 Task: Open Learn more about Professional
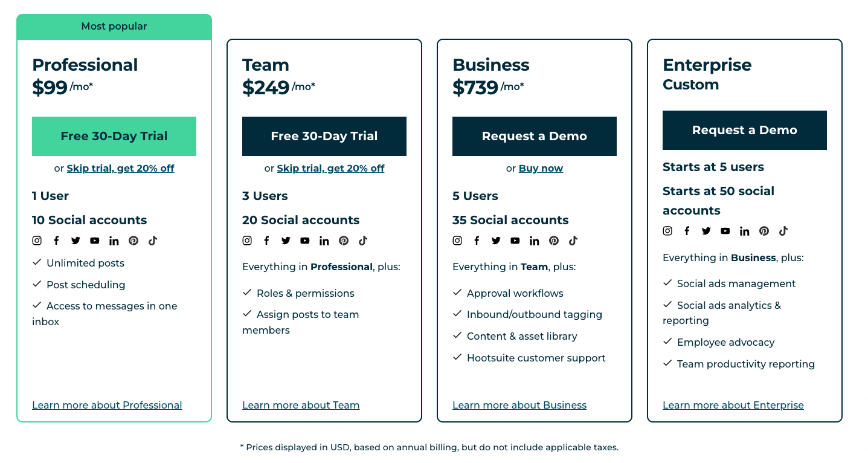(x=107, y=406)
